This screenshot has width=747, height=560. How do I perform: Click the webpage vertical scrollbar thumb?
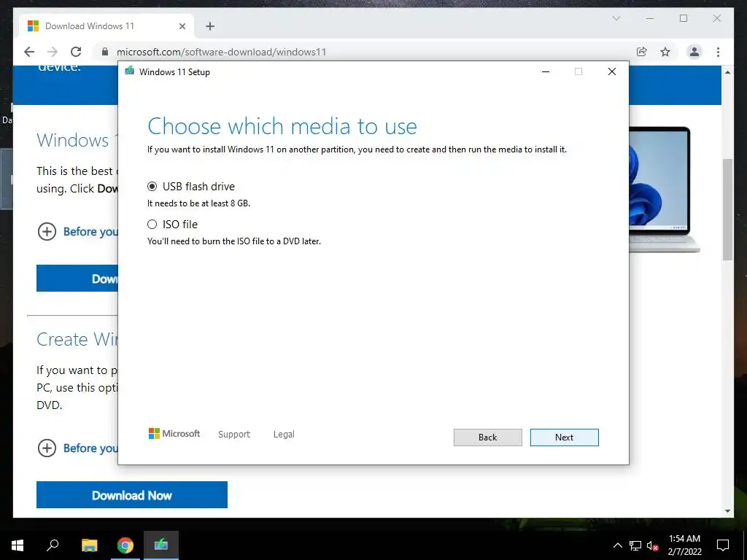(x=727, y=209)
